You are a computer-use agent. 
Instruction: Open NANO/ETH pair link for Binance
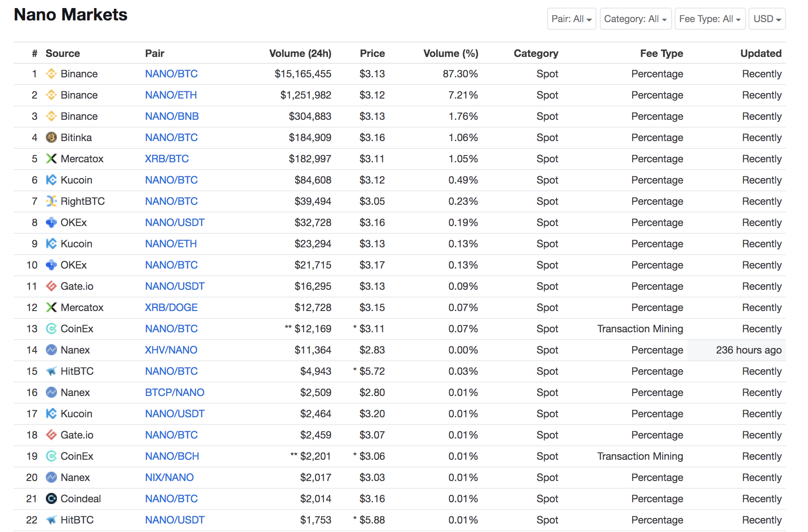click(171, 95)
